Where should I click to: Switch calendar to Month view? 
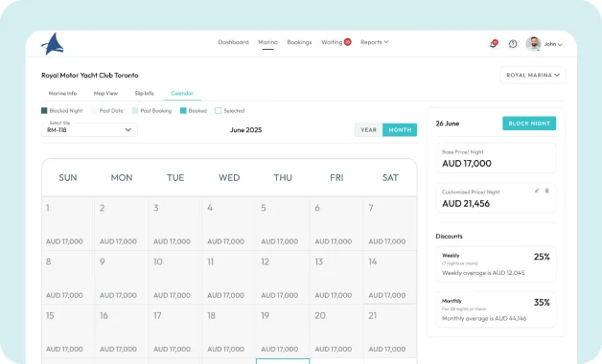coord(400,129)
